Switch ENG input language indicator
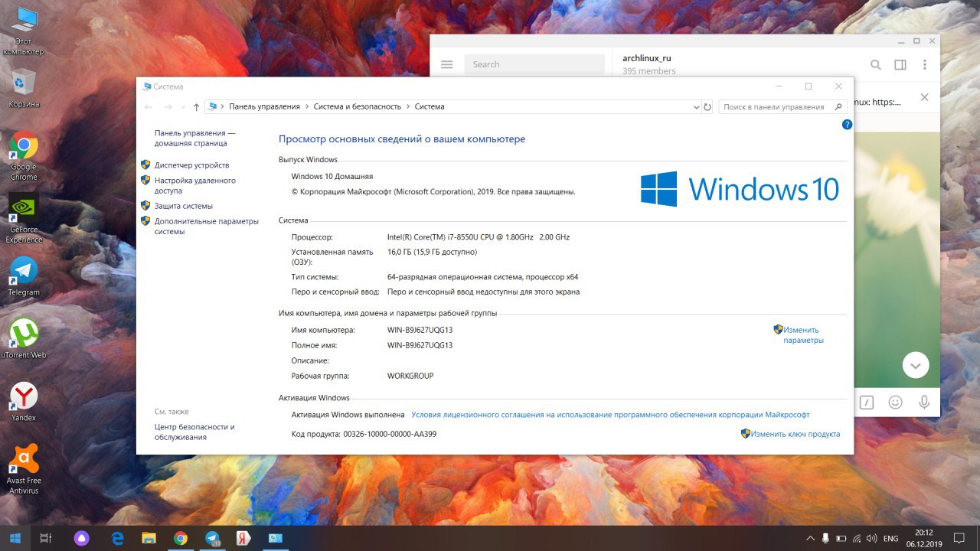Viewport: 980px width, 551px height. [x=890, y=539]
